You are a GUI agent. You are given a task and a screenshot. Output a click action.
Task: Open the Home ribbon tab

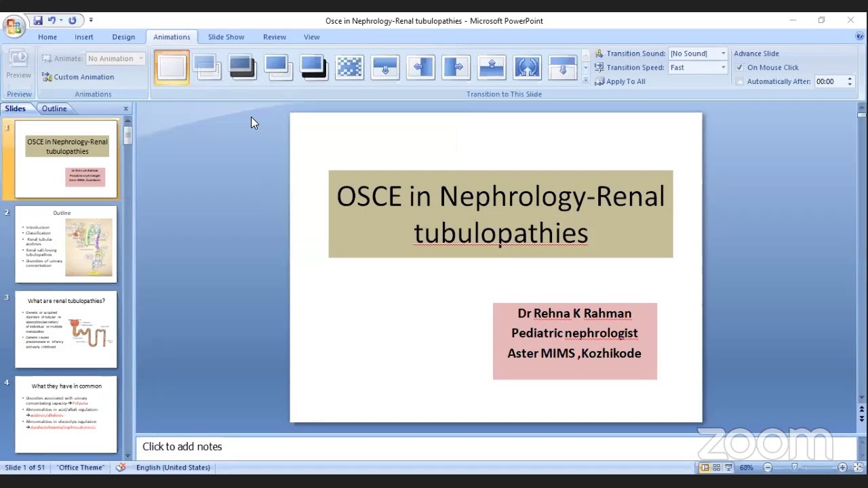(x=47, y=37)
